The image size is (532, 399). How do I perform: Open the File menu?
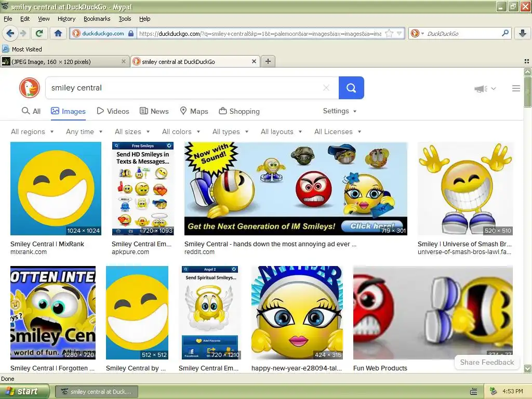8,19
